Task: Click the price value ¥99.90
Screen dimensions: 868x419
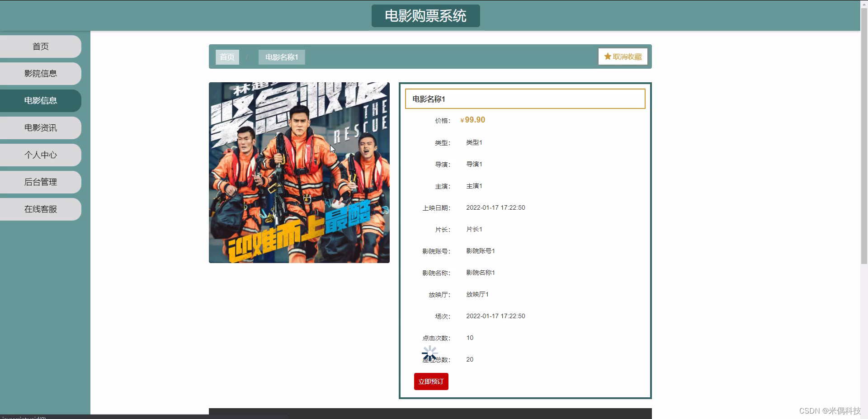Action: coord(473,120)
